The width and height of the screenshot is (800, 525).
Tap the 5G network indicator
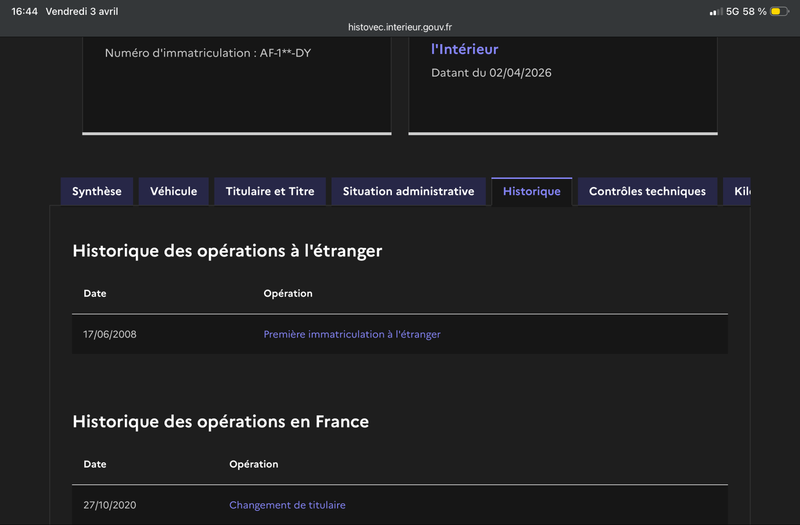tap(732, 11)
